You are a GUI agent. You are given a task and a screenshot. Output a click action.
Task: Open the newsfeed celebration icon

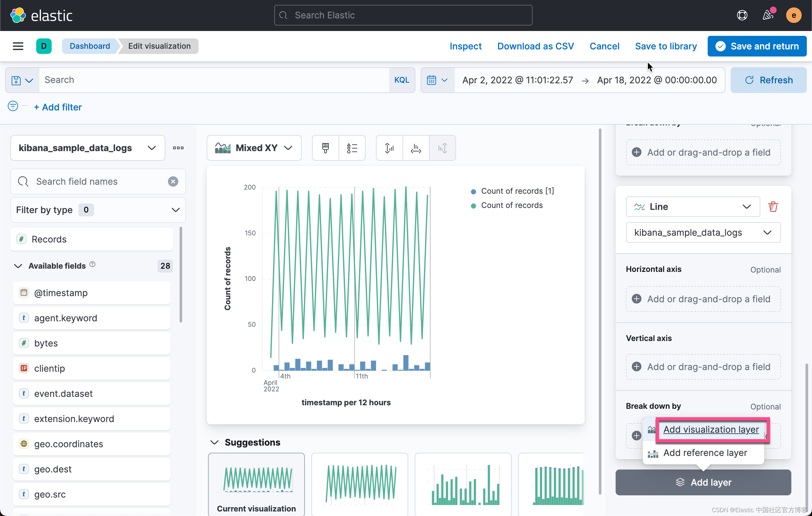tap(768, 15)
